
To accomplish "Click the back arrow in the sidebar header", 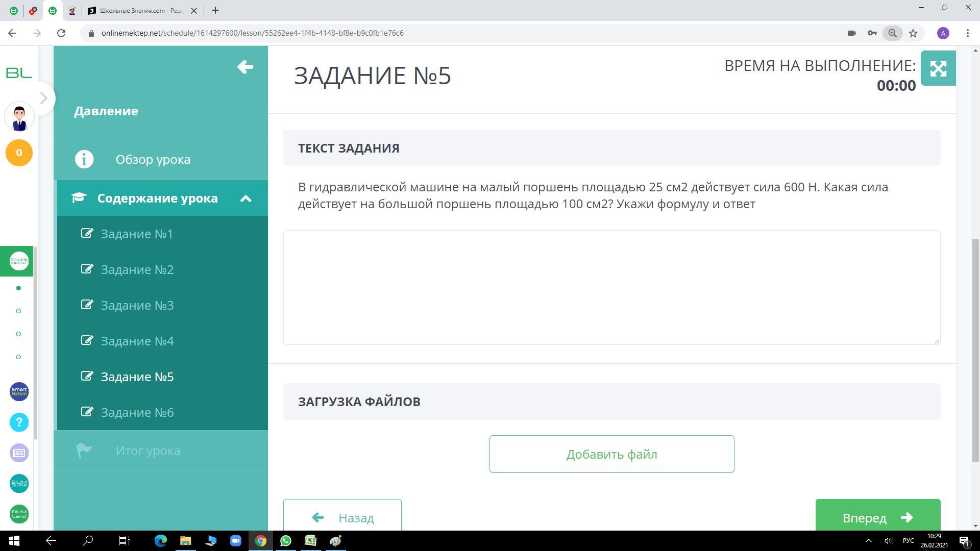I will click(245, 67).
